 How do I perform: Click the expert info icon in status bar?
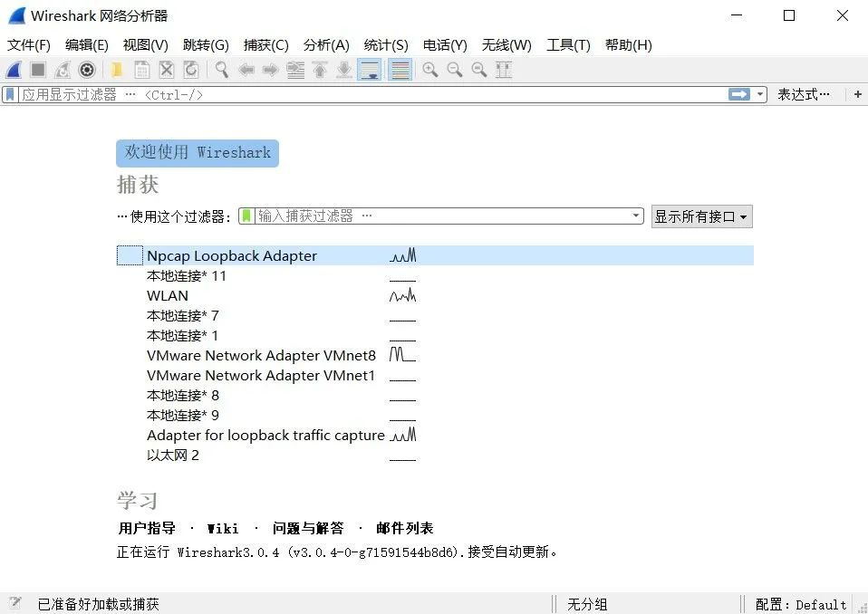point(14,603)
